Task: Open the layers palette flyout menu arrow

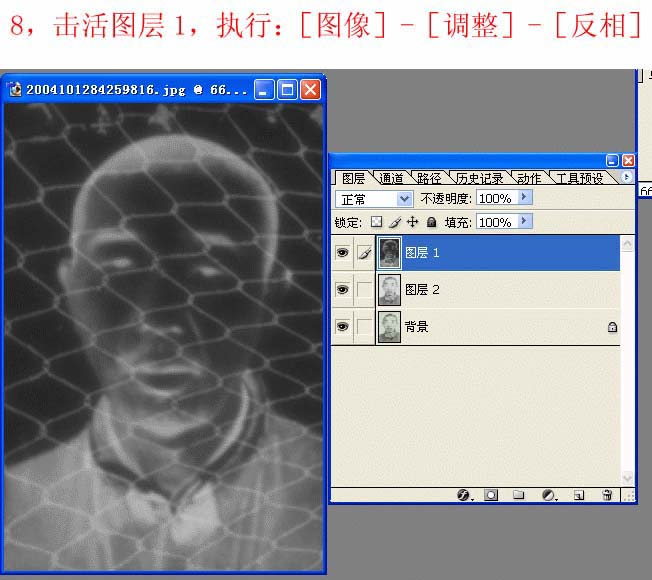Action: [x=627, y=177]
